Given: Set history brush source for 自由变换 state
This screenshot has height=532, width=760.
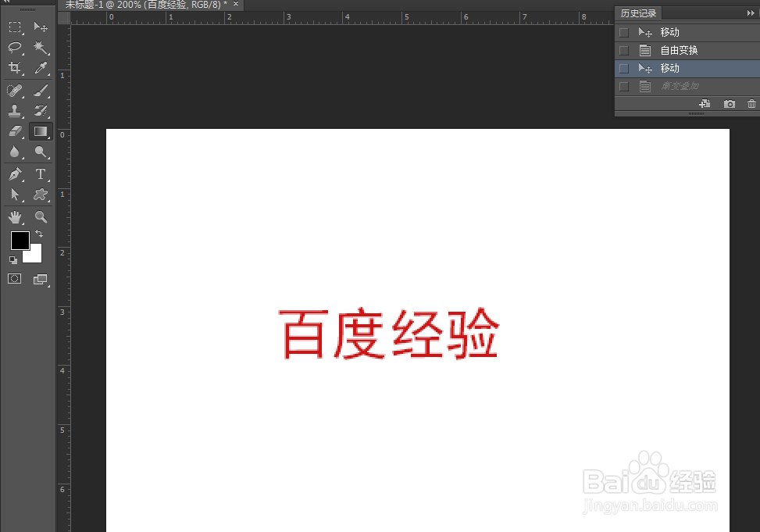Looking at the screenshot, I should (624, 51).
